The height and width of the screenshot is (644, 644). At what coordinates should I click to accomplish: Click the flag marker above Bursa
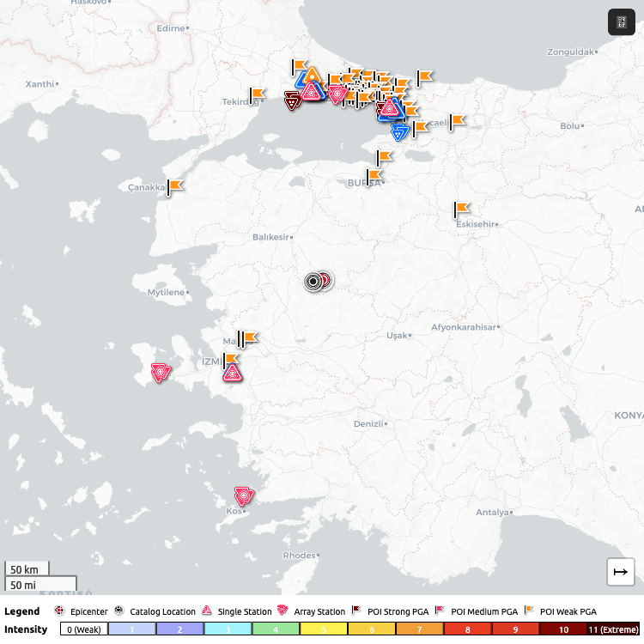(384, 158)
